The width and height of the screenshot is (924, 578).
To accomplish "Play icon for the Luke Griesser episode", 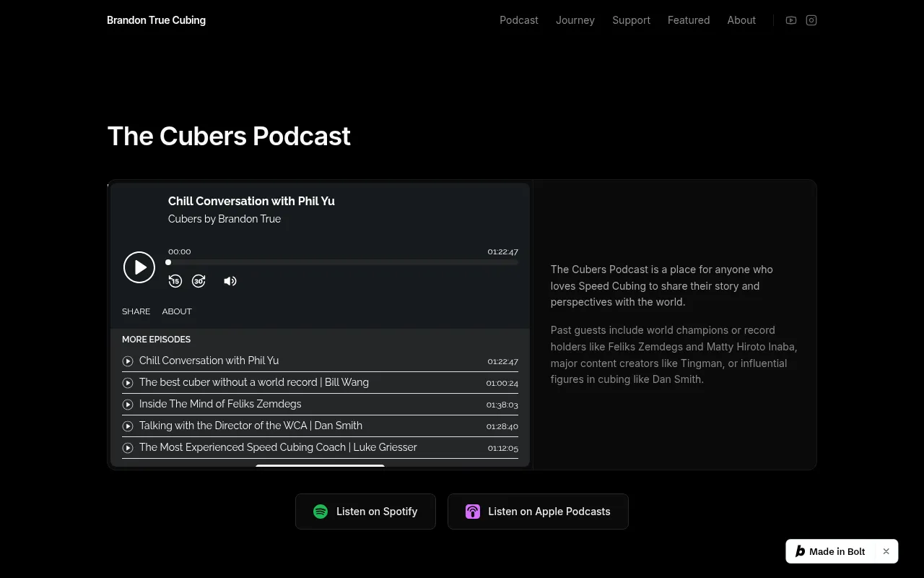I will pyautogui.click(x=128, y=448).
